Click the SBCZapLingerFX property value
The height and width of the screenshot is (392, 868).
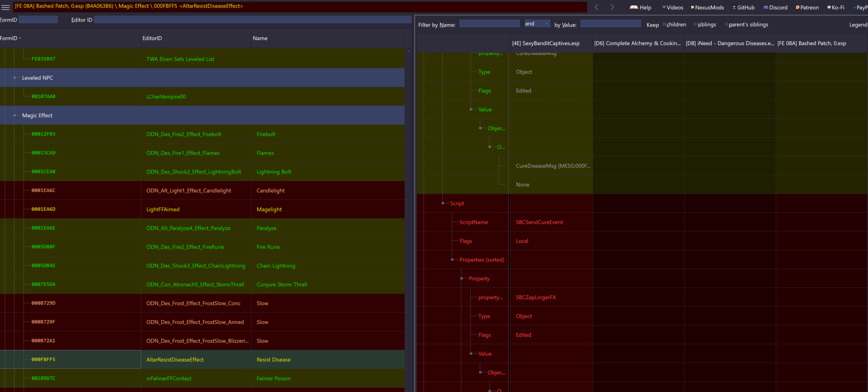[536, 297]
